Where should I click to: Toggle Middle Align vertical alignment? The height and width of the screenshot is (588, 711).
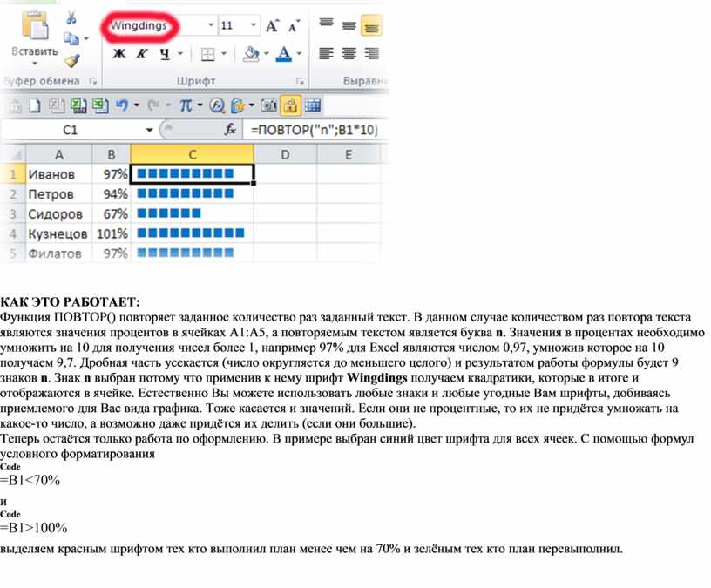[349, 25]
